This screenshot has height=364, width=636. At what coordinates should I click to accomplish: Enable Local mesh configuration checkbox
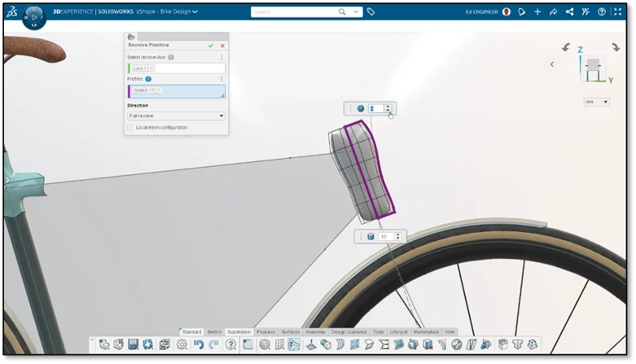coord(130,127)
